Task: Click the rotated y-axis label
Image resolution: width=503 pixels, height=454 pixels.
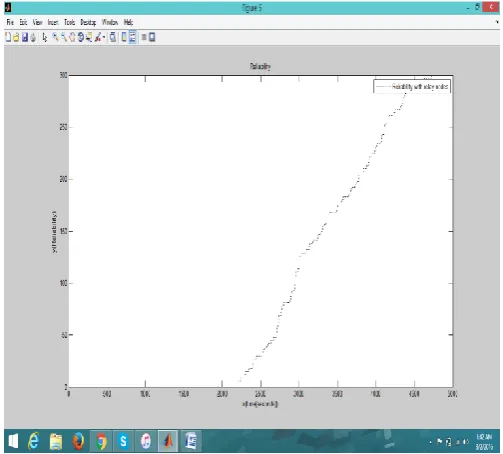Action: [54, 232]
